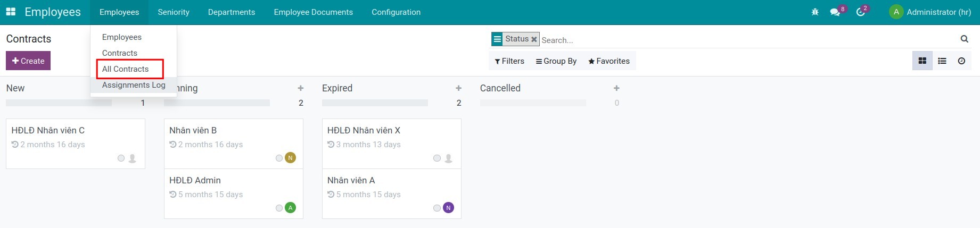Image resolution: width=980 pixels, height=228 pixels.
Task: Open the conversations messages icon
Action: (835, 12)
